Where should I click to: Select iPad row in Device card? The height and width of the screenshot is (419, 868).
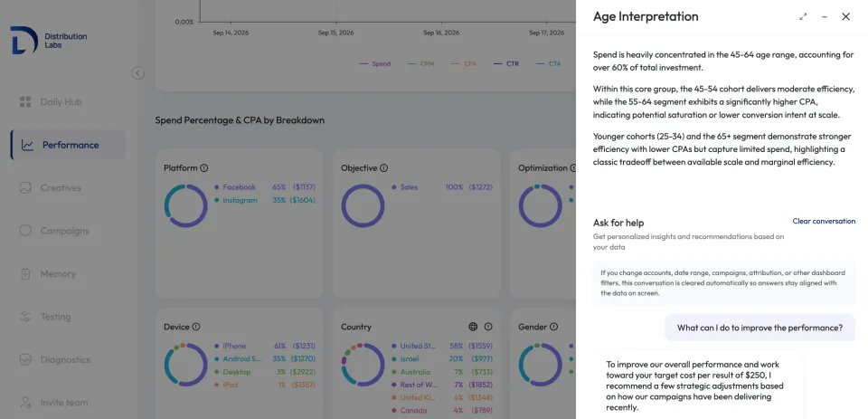tap(265, 385)
